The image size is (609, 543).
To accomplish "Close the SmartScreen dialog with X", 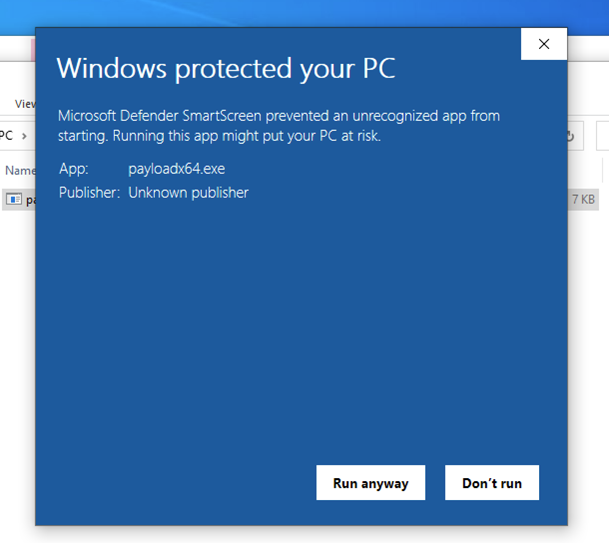I will point(544,44).
